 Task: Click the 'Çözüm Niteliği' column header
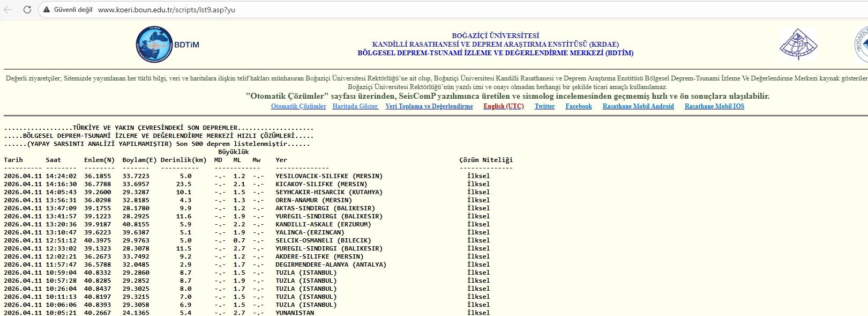click(485, 160)
